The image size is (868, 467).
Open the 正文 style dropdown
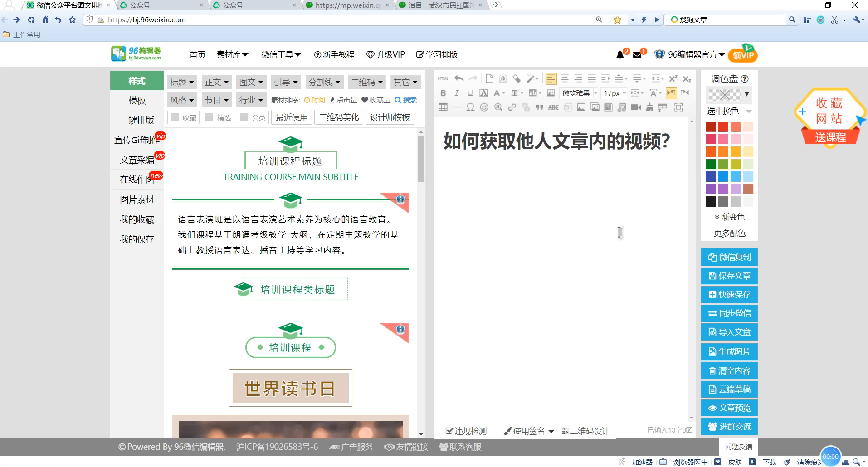point(216,82)
